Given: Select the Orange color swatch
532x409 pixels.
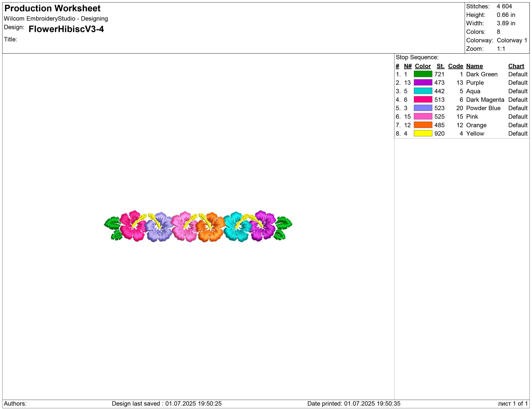Looking at the screenshot, I should (423, 125).
